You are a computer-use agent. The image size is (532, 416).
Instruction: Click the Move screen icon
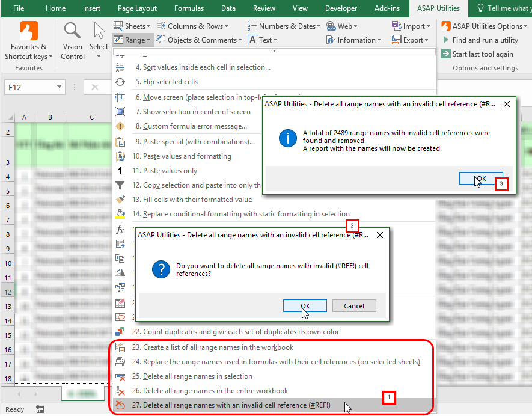(120, 97)
